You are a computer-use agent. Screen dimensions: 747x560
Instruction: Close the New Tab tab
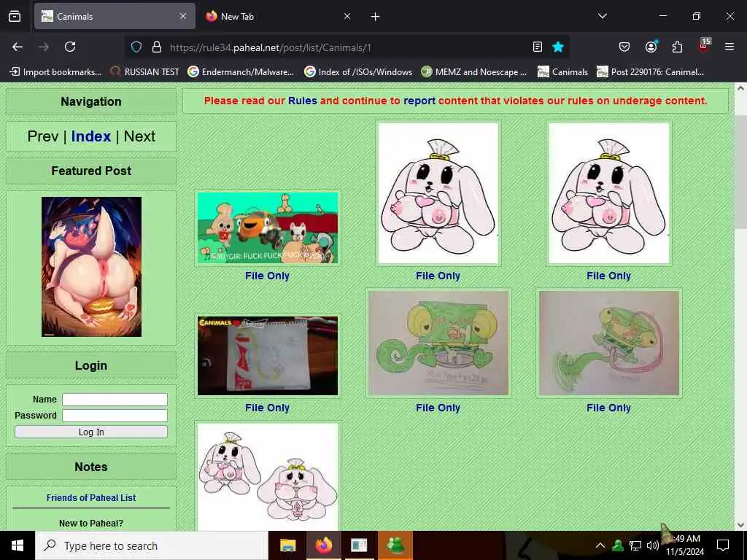347,16
